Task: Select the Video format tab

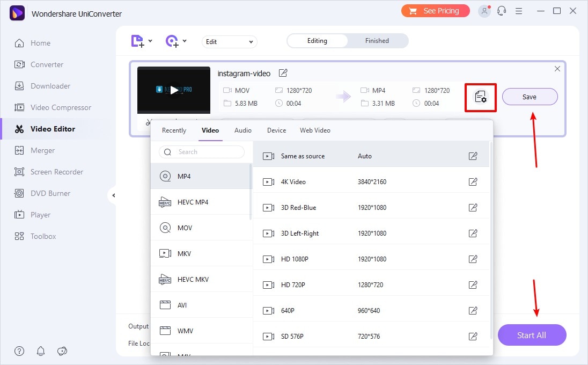Action: coord(210,130)
